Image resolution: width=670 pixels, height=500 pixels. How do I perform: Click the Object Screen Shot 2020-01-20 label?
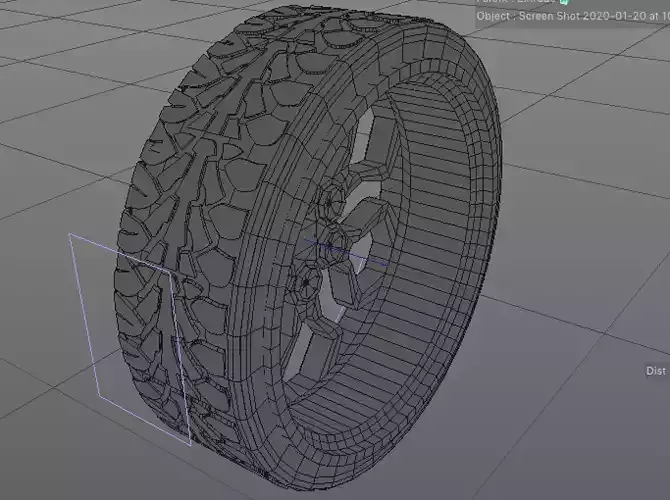pyautogui.click(x=573, y=16)
